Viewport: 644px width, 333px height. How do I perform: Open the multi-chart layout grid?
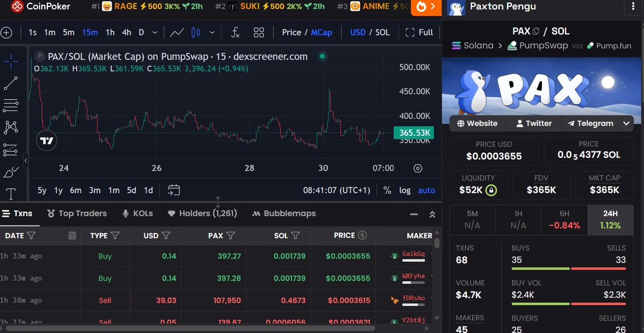[259, 33]
